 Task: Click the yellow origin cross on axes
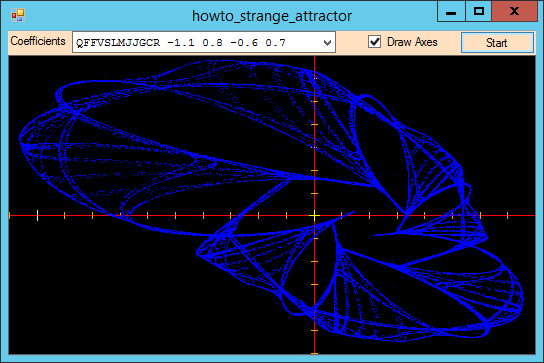coord(314,216)
